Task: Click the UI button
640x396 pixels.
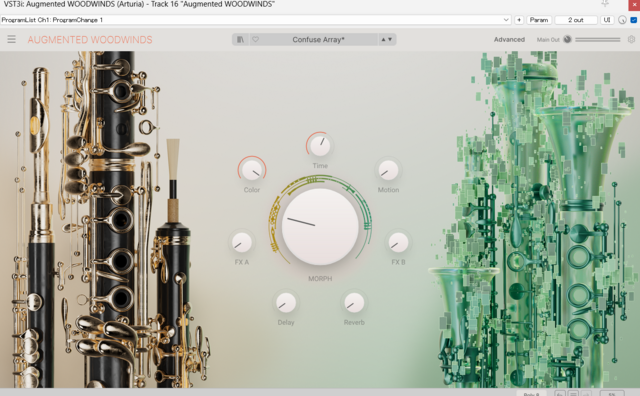Action: click(607, 20)
